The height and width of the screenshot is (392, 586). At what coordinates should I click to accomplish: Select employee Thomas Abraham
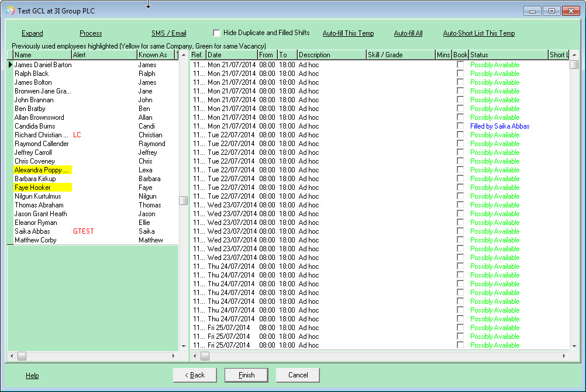point(39,205)
